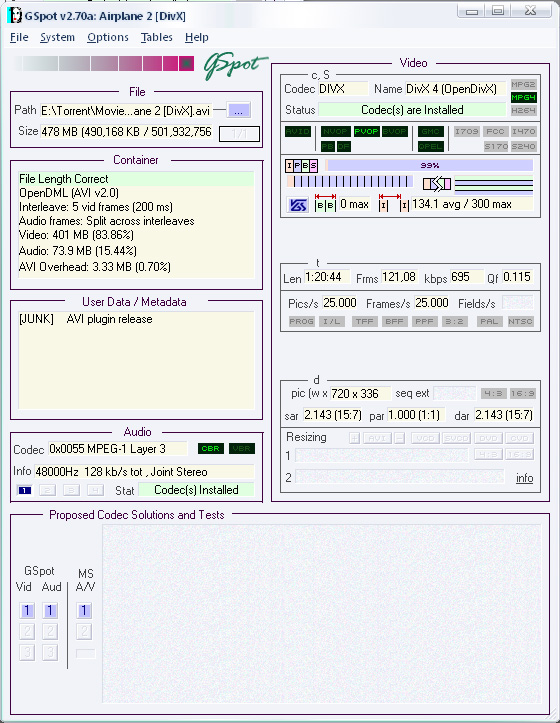Click the BVOP indicator
This screenshot has height=723, width=560.
pos(395,131)
